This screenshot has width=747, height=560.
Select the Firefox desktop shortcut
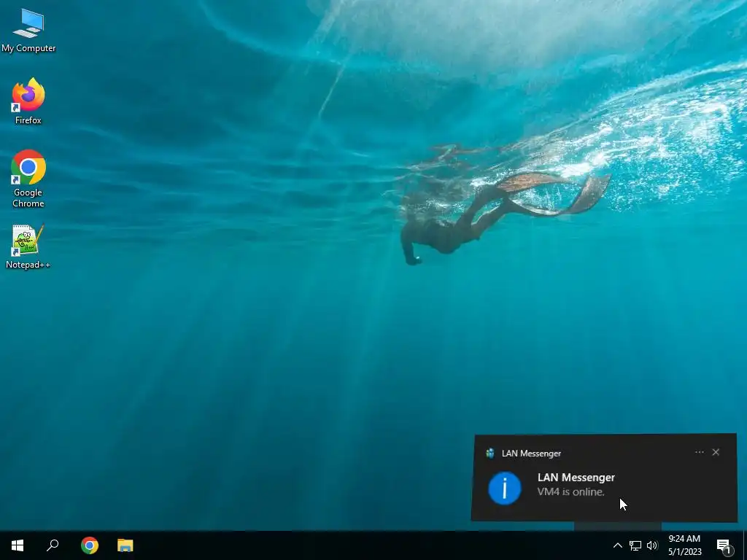pyautogui.click(x=28, y=101)
